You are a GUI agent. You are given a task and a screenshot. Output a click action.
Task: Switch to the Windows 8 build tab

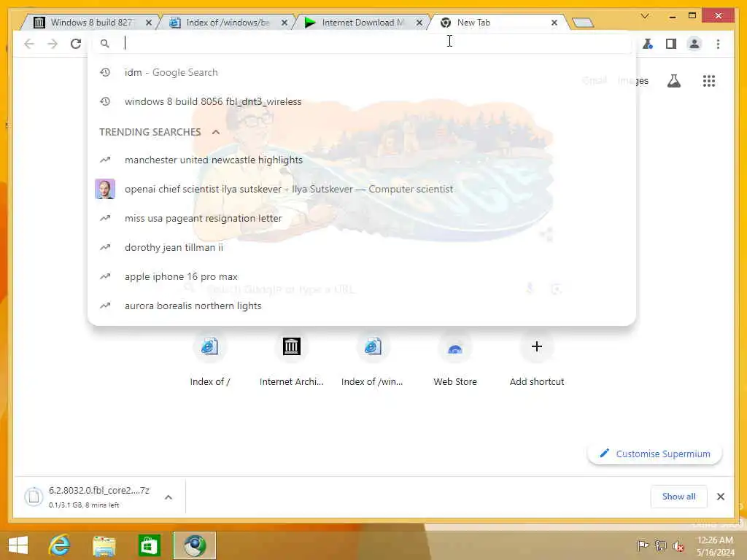(x=90, y=23)
